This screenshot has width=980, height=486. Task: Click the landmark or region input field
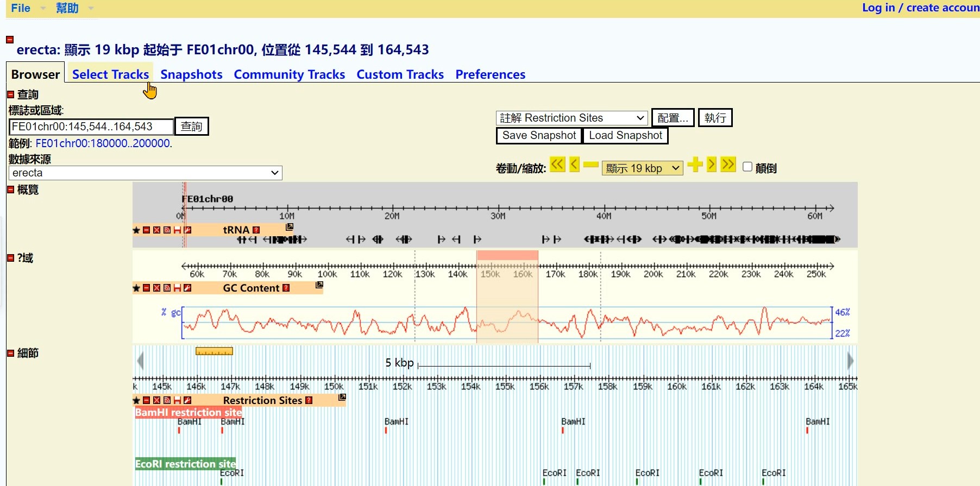click(x=91, y=127)
